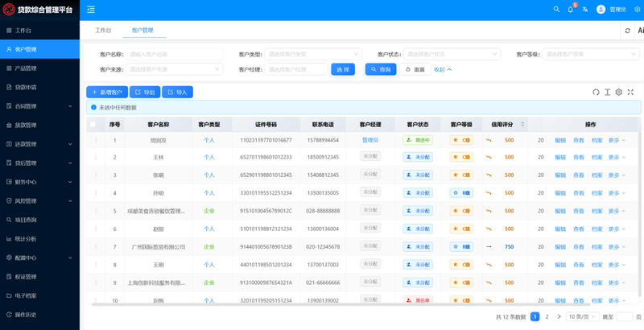Toggle fullscreen for the customer table
This screenshot has height=330, width=644.
630,92
